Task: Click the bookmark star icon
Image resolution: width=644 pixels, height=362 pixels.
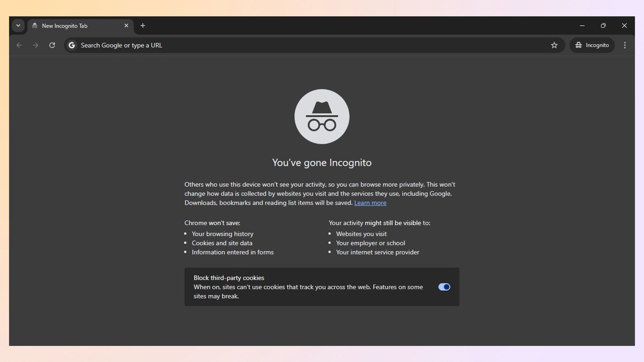Action: (x=554, y=45)
